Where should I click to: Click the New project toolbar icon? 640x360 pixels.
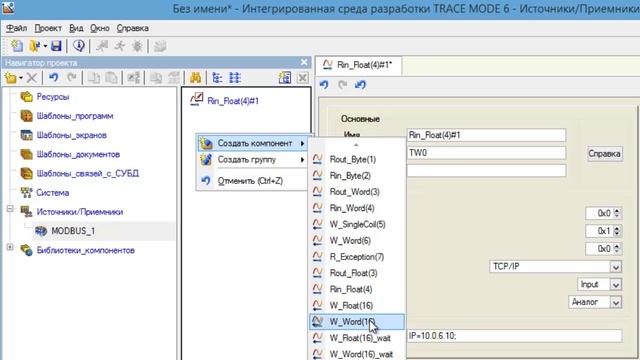[17, 46]
